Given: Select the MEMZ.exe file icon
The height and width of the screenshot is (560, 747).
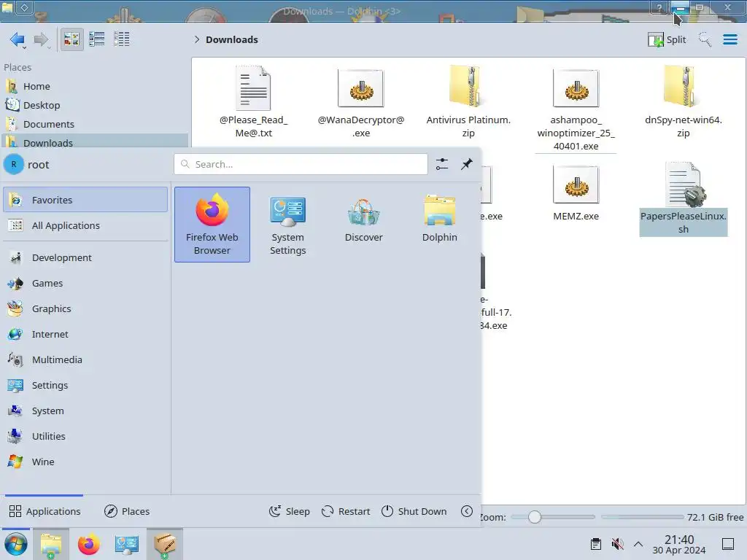Looking at the screenshot, I should (x=576, y=184).
